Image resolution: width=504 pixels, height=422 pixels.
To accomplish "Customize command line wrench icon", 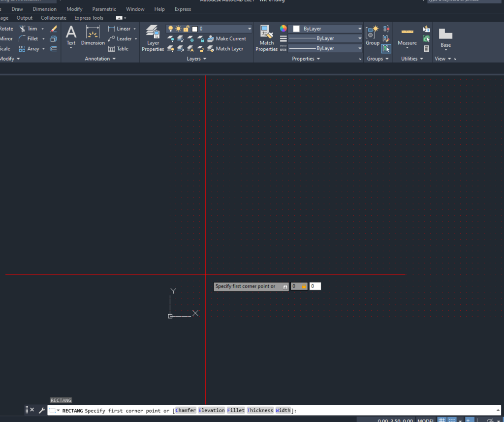I will point(41,410).
